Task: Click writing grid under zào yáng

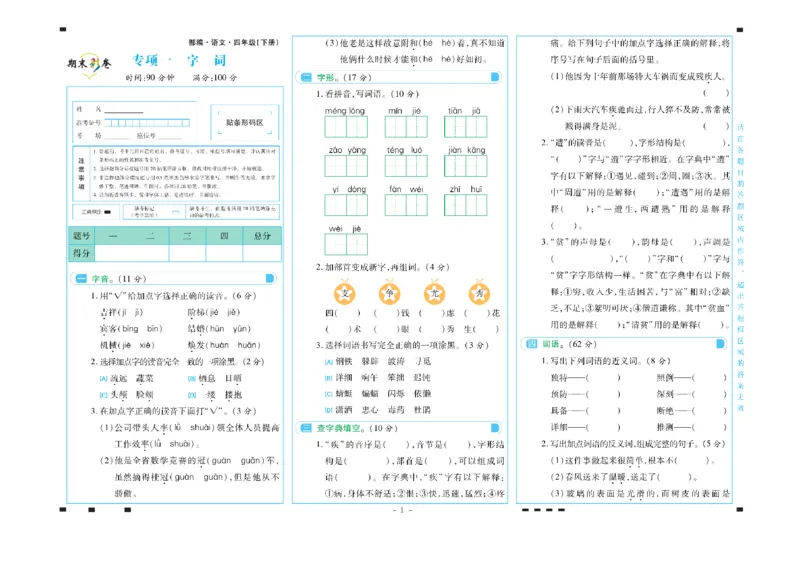Action: (346, 166)
